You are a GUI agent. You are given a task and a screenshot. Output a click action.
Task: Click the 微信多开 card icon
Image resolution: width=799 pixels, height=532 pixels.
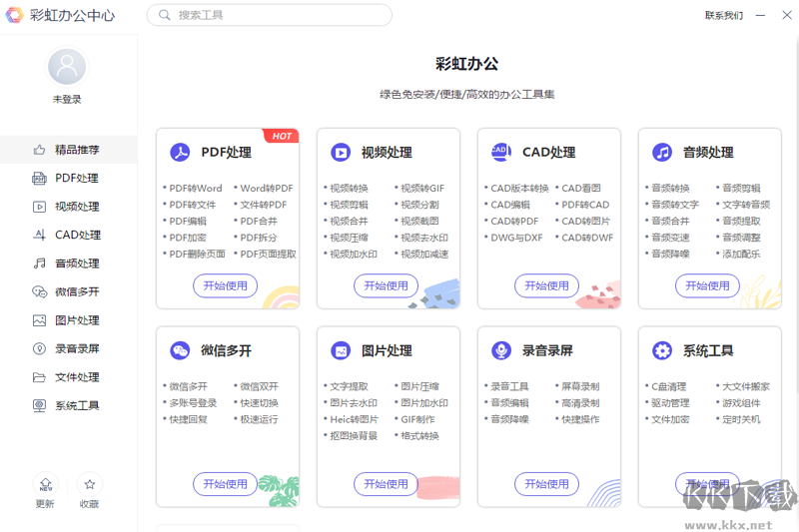point(180,350)
